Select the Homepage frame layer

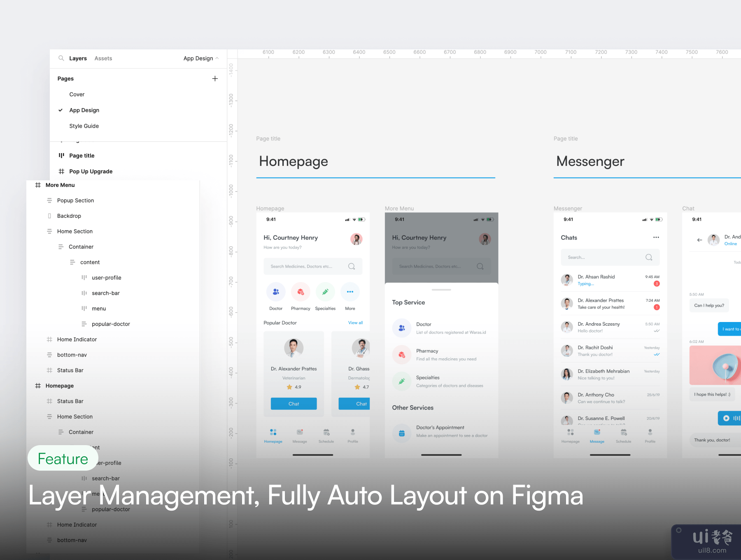click(60, 386)
